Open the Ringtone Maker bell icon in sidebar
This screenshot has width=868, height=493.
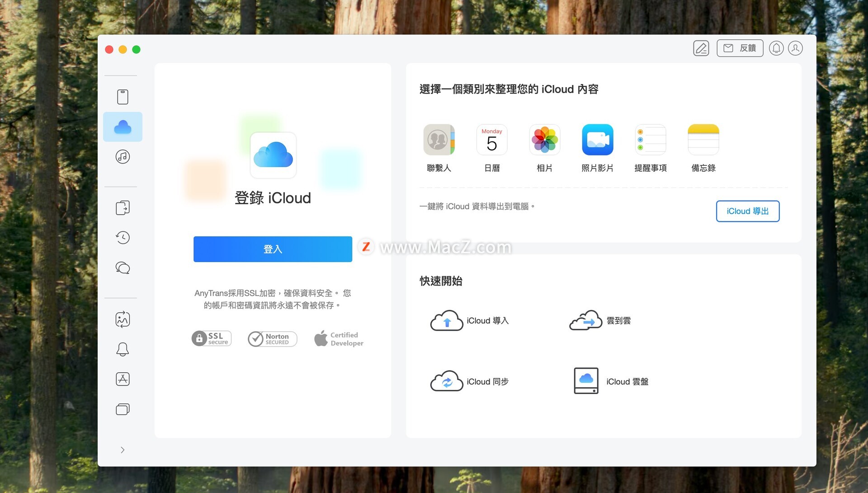(123, 349)
